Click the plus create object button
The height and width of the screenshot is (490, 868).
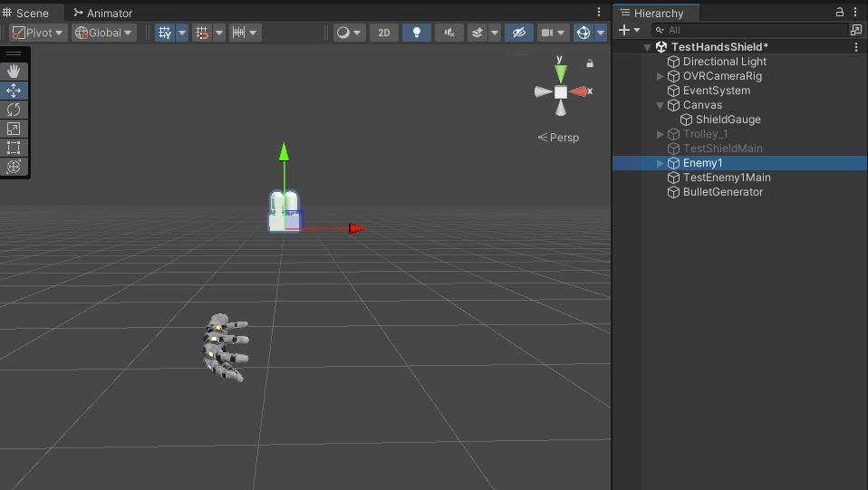tap(624, 30)
